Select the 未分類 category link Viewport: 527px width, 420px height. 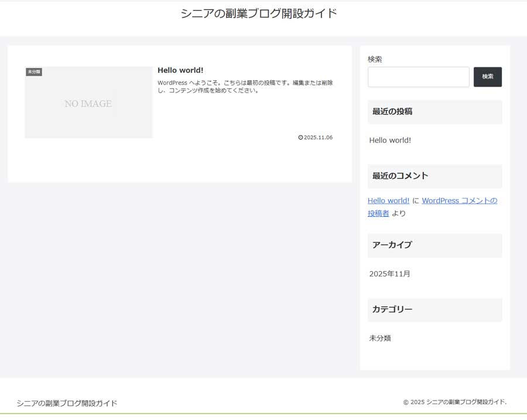click(381, 338)
